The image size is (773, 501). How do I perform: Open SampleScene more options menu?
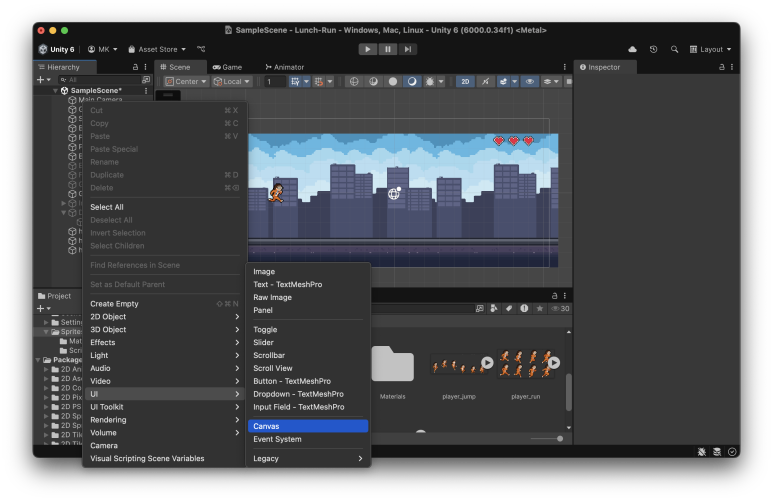(x=146, y=91)
